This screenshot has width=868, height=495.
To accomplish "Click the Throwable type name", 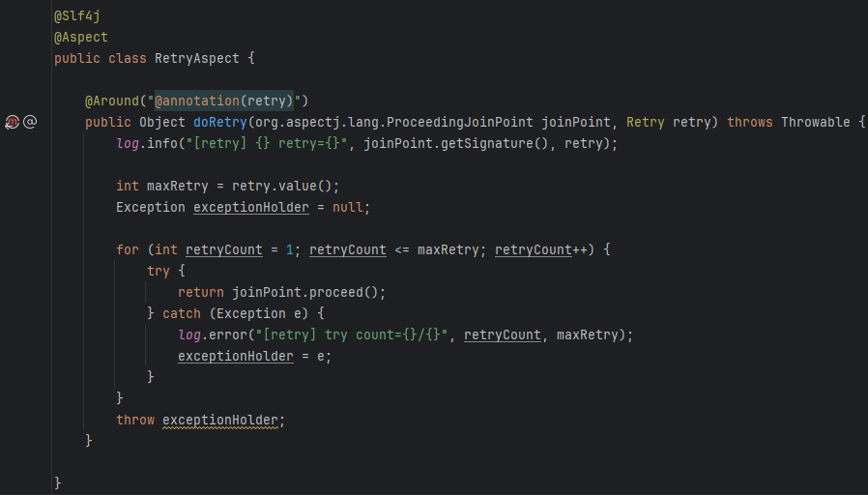I will tap(816, 122).
